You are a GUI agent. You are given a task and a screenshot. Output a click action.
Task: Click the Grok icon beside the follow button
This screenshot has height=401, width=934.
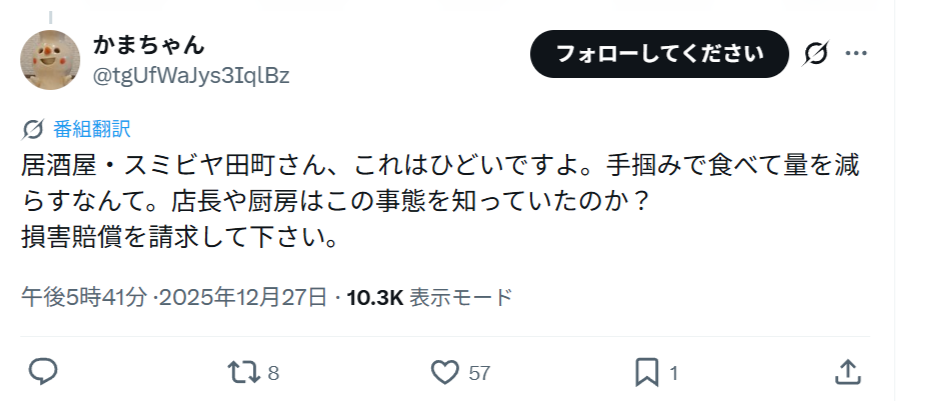coord(815,53)
